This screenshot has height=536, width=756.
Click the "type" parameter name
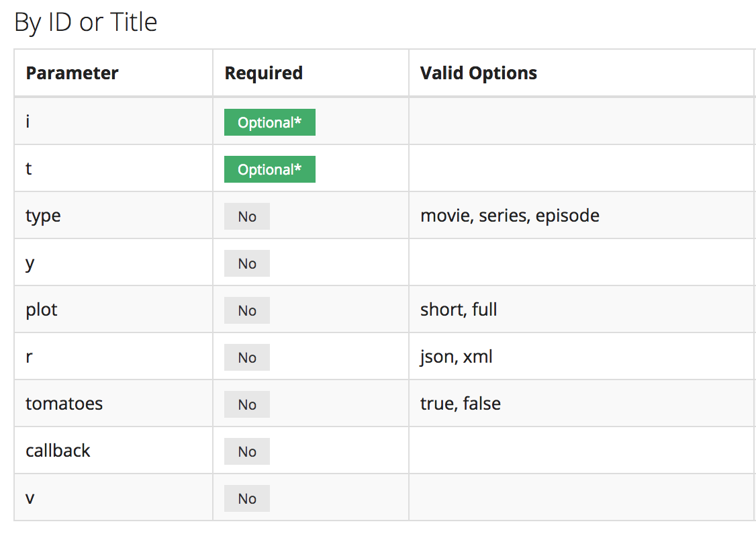click(x=43, y=216)
